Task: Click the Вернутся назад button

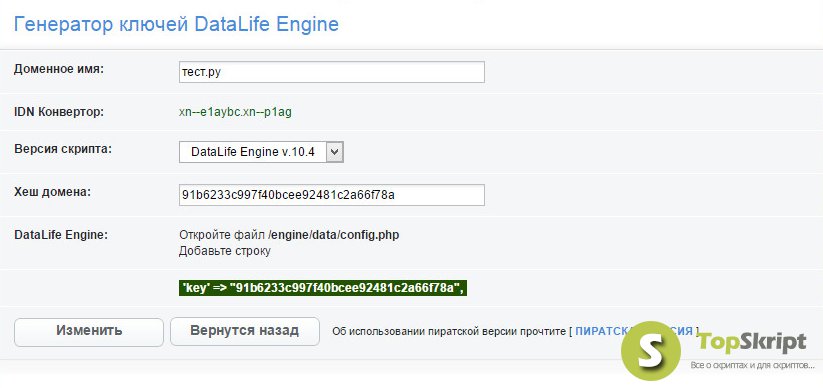Action: 245,332
